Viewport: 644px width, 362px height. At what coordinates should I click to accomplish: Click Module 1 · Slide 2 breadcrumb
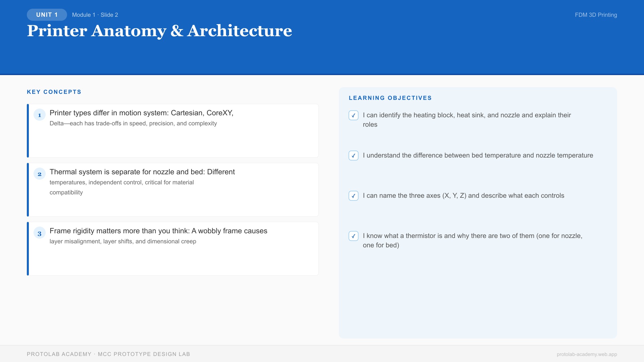[95, 15]
